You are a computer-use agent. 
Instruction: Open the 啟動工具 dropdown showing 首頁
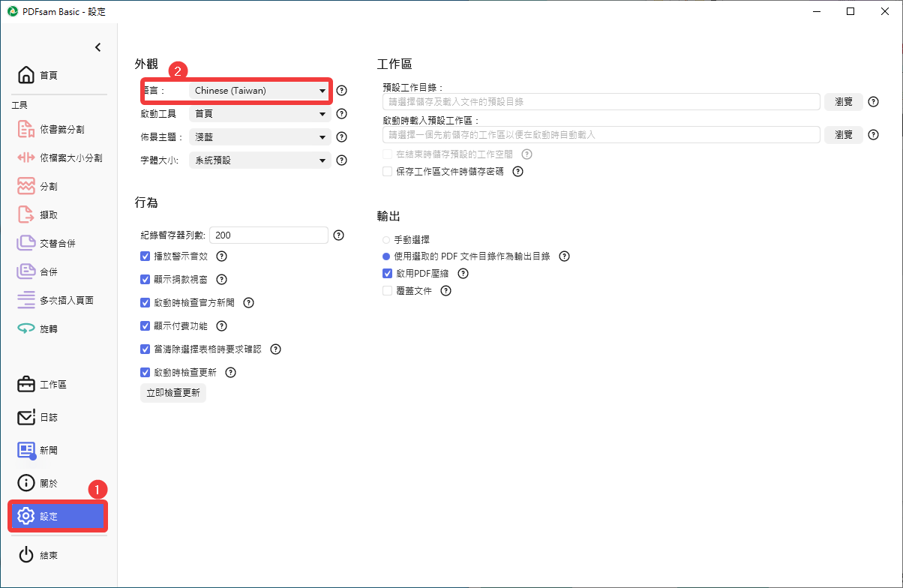(x=259, y=114)
